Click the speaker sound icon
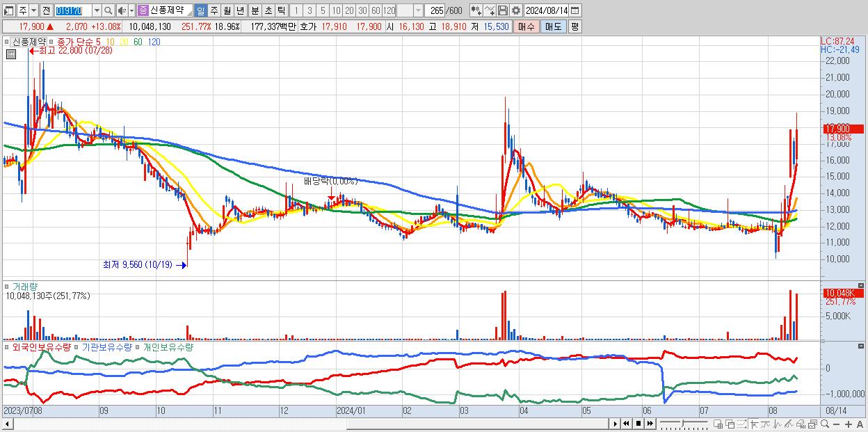The width and height of the screenshot is (868, 432). (x=121, y=10)
